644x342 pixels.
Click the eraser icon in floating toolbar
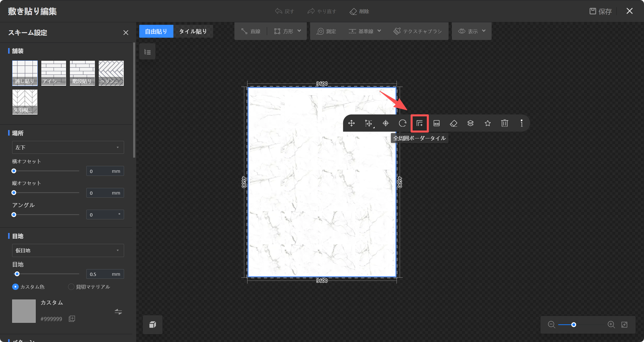point(453,123)
